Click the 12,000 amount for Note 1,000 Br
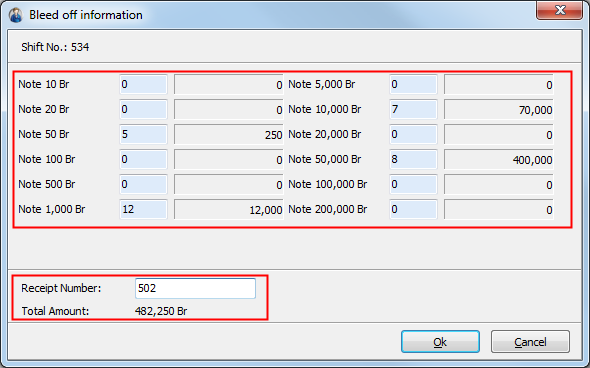 pyautogui.click(x=228, y=209)
